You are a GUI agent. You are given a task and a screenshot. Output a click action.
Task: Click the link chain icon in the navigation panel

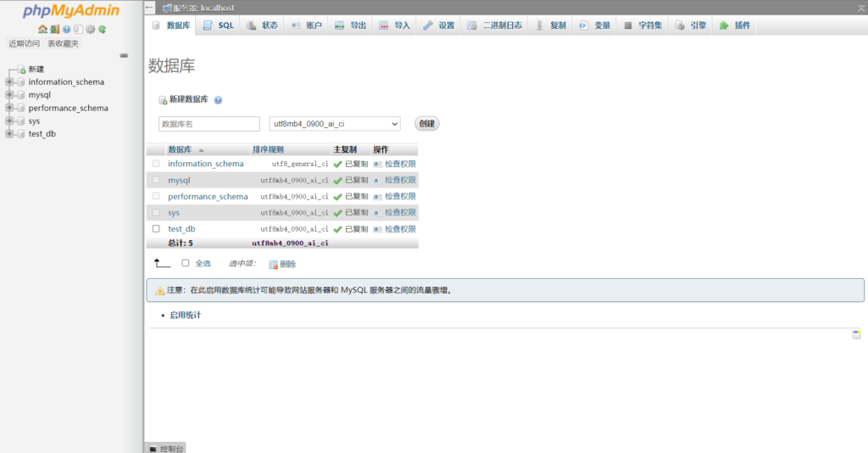click(124, 55)
